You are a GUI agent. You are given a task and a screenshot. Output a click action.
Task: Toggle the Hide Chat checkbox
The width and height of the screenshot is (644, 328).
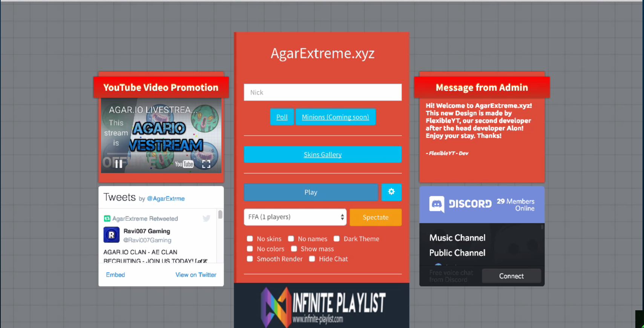coord(312,259)
